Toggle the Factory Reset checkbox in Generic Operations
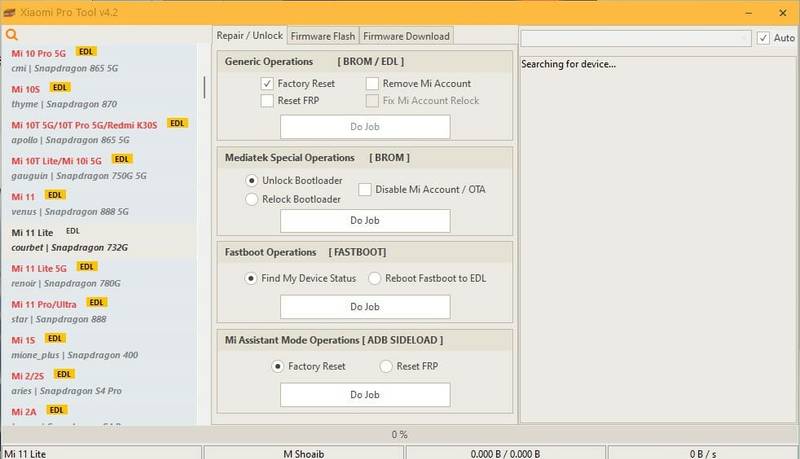800x459 pixels. pyautogui.click(x=267, y=83)
